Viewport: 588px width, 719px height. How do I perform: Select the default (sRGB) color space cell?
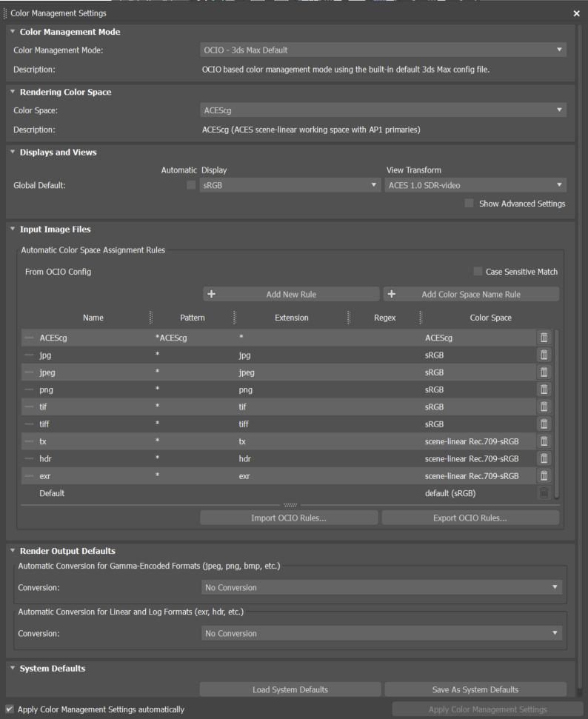point(450,493)
